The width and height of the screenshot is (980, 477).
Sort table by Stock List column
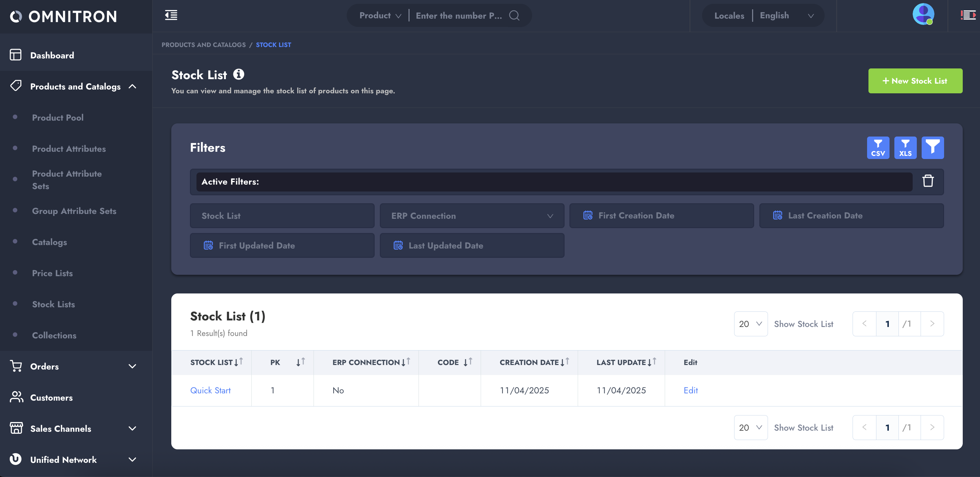click(x=239, y=362)
